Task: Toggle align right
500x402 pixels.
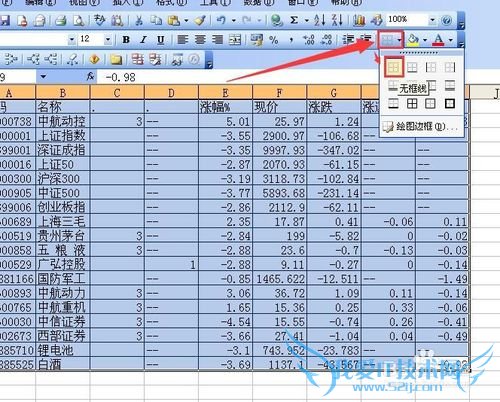Action: (x=217, y=40)
